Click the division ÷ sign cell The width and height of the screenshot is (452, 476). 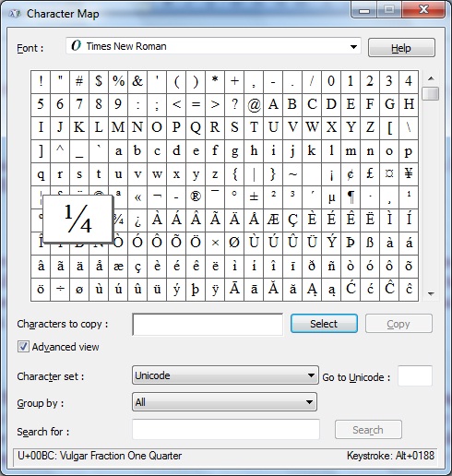[x=60, y=290]
